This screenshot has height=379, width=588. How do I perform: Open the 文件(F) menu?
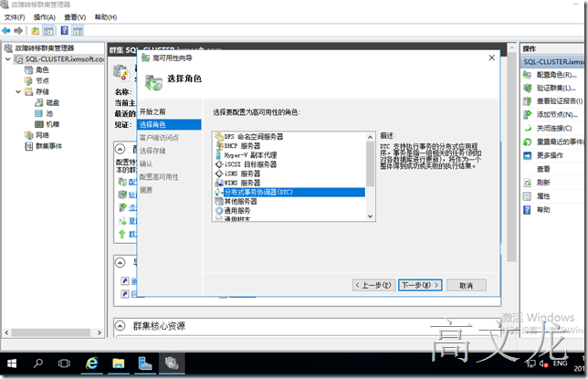[15, 17]
